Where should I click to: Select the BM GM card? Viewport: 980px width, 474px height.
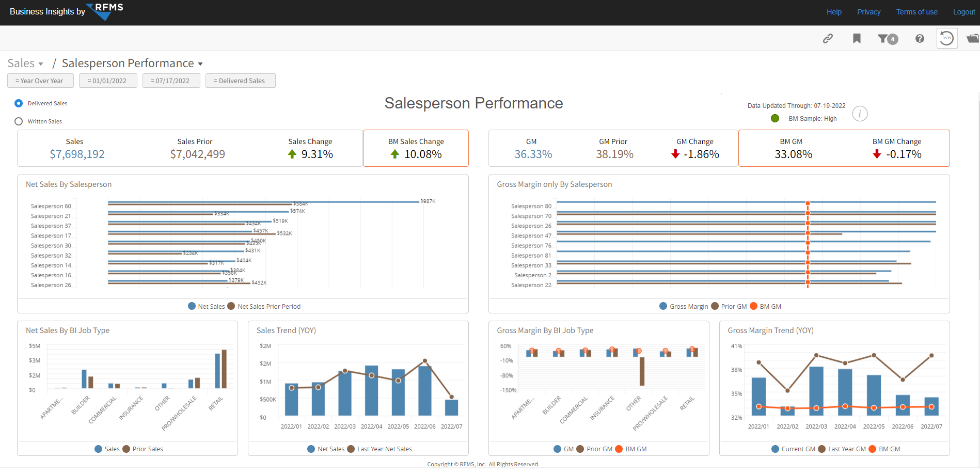point(844,148)
